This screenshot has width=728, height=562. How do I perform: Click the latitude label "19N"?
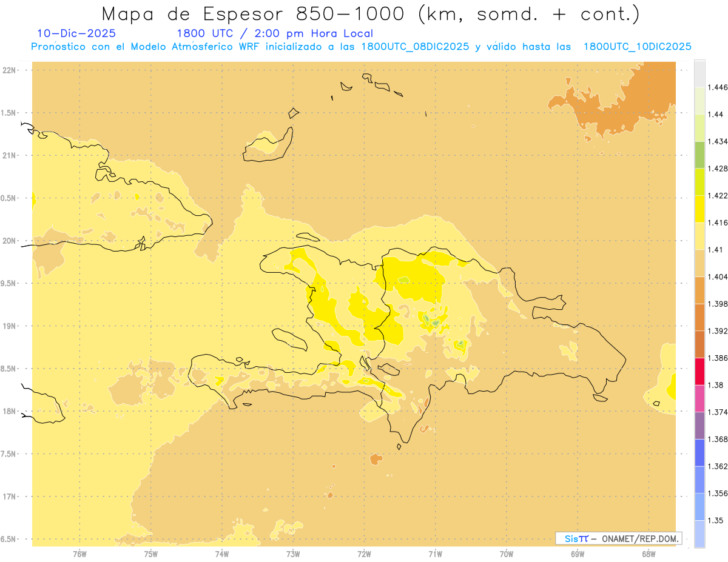click(x=10, y=326)
